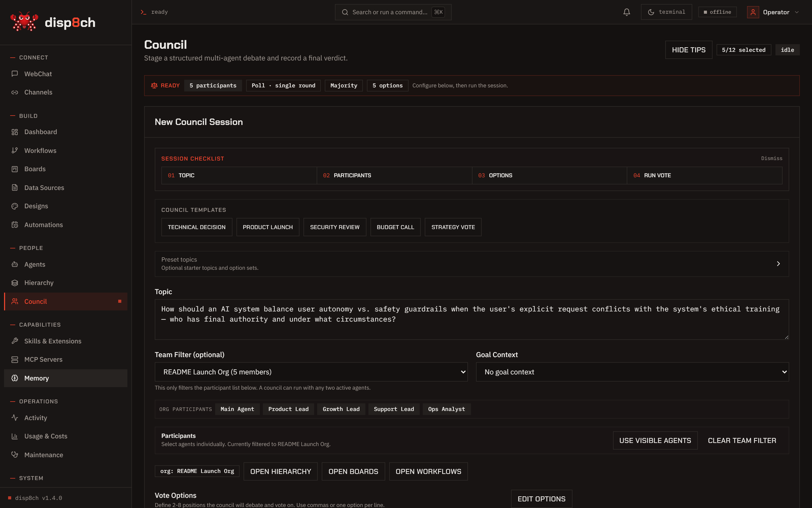Jump to checklist step 01 TOPIC
The width and height of the screenshot is (812, 508).
239,175
